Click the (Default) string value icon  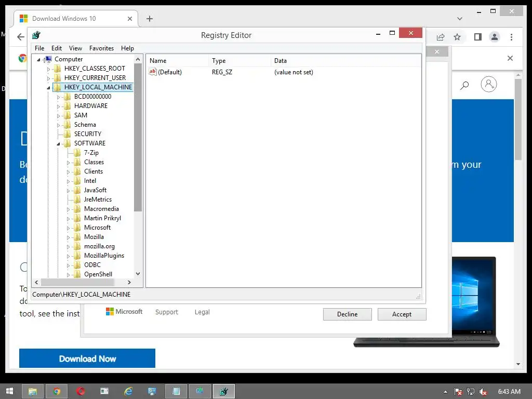click(153, 72)
